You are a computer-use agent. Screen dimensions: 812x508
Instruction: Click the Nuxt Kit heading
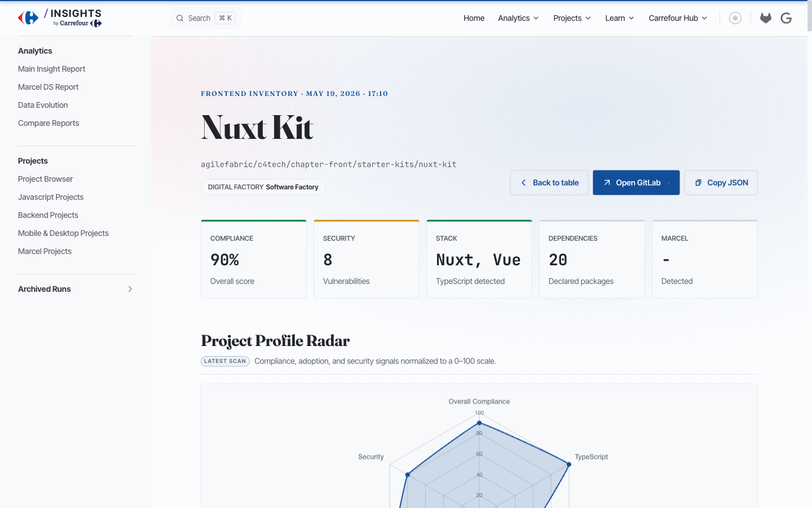coord(257,128)
